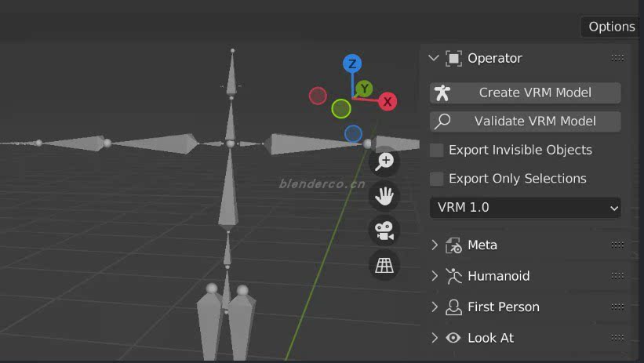The height and width of the screenshot is (363, 644).
Task: Click the Operator panel icon
Action: [453, 58]
